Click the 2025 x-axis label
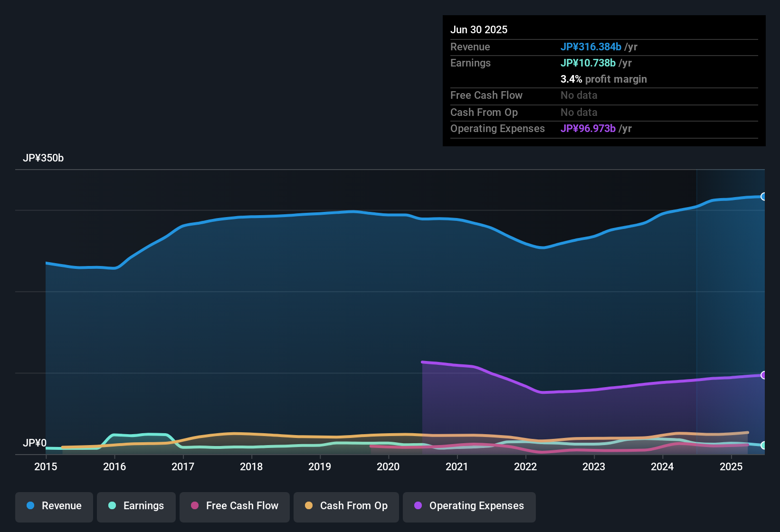Screen dimensions: 780x532 tap(732, 467)
